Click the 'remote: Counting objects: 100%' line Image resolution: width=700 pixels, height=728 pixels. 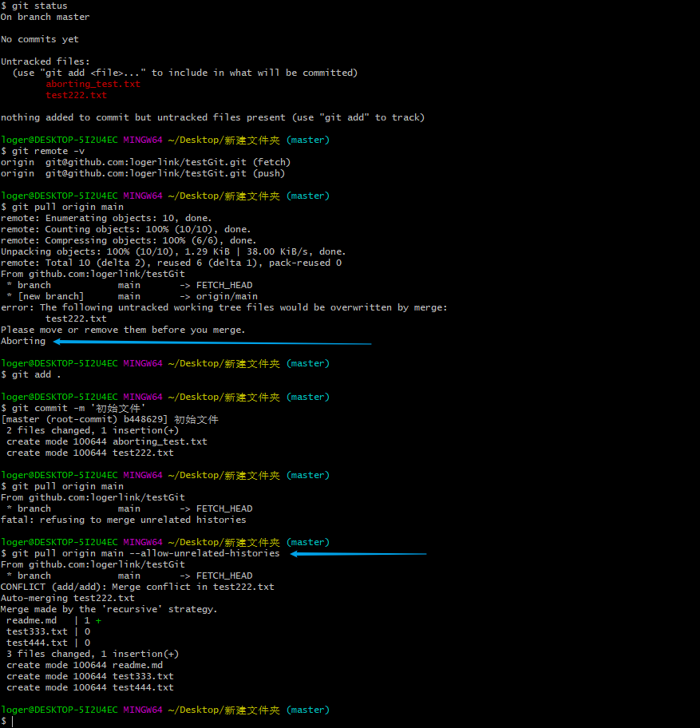coord(126,229)
